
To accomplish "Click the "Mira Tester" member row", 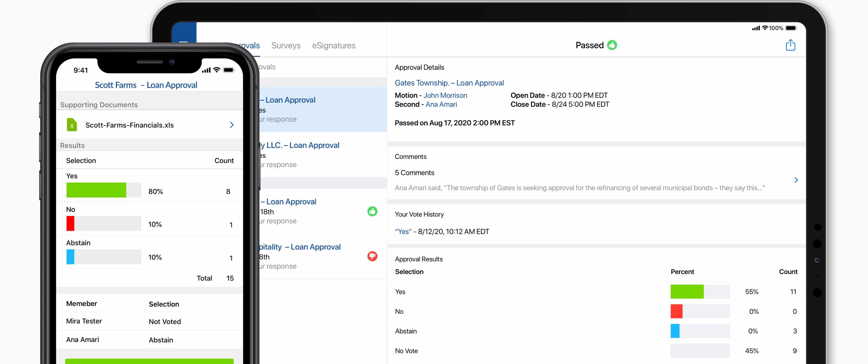I will pos(149,321).
